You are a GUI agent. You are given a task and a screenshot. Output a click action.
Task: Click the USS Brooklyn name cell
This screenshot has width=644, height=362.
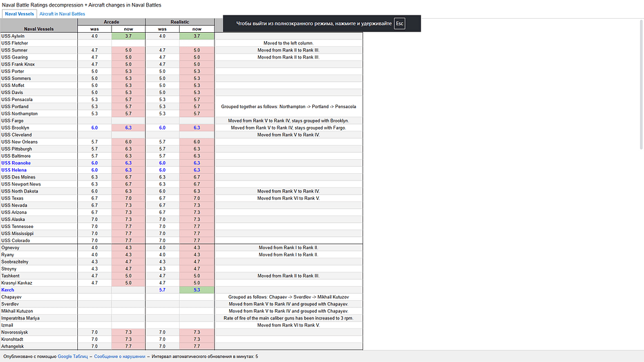click(x=39, y=128)
